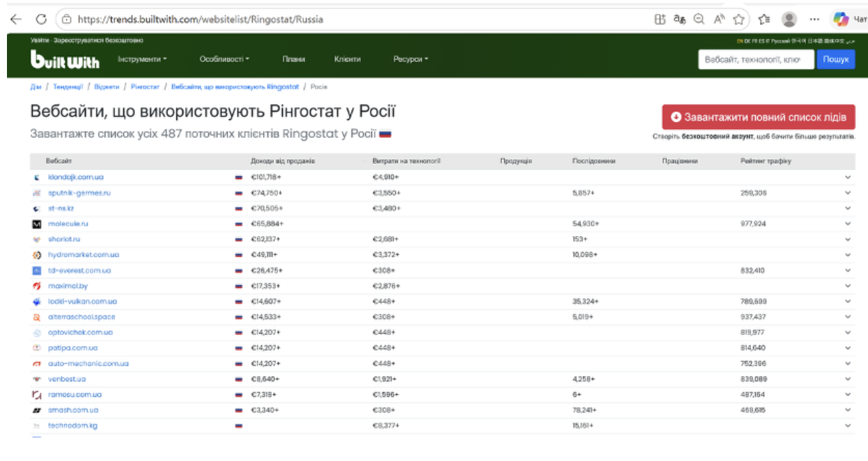Expand the molecule.ru row chevron

(x=848, y=224)
